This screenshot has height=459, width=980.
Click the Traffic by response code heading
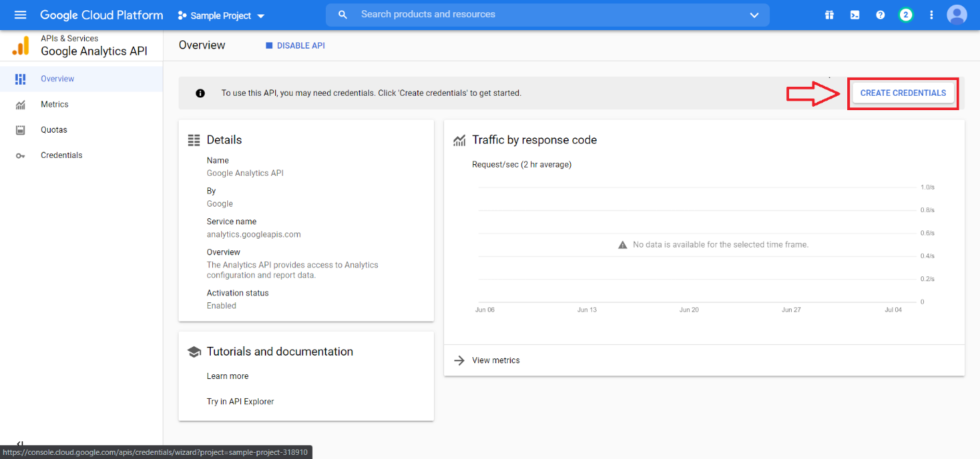pos(534,140)
